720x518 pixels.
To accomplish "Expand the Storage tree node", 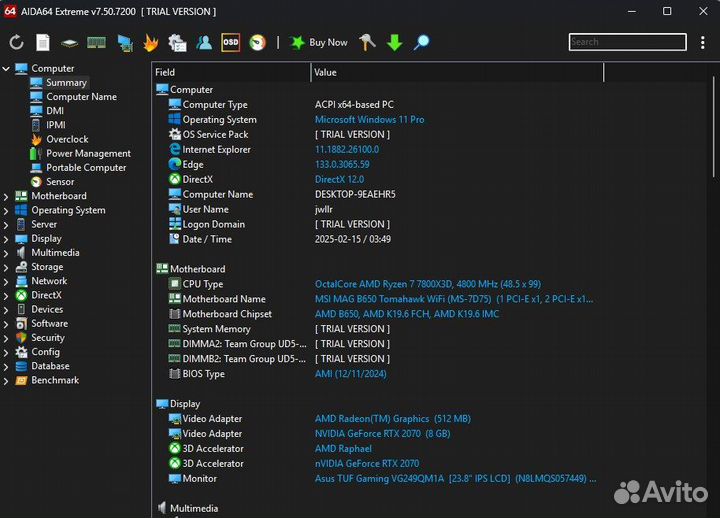I will 6,267.
